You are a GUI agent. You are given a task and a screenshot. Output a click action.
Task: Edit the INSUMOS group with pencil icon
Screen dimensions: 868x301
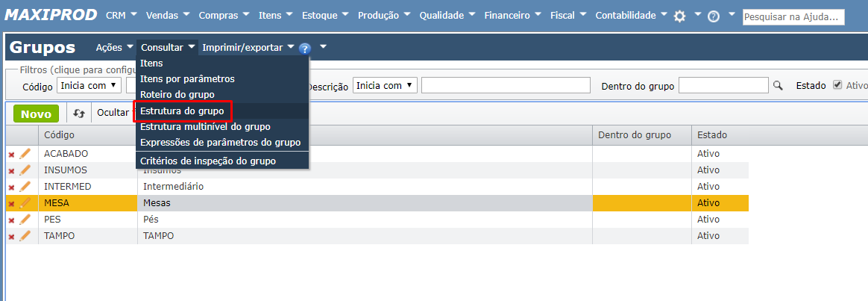25,170
